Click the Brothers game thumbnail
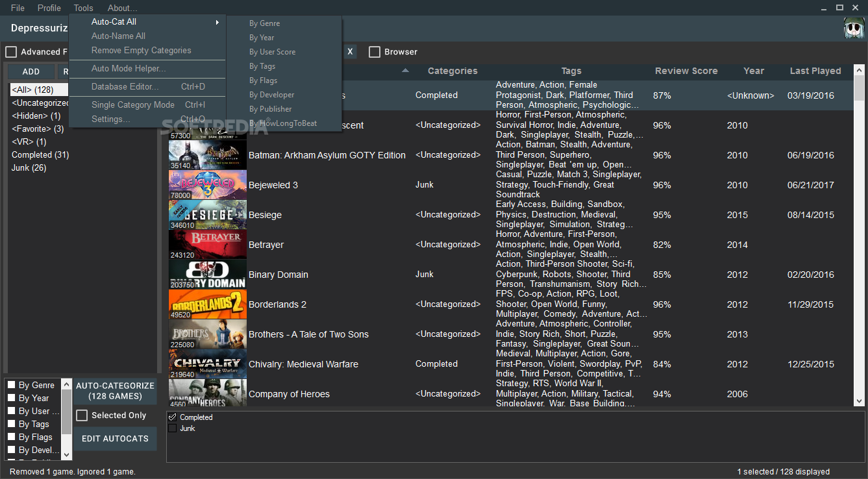The width and height of the screenshot is (868, 479). pyautogui.click(x=207, y=334)
